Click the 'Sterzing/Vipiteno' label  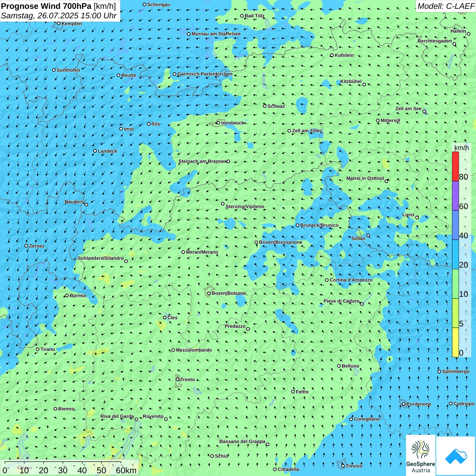click(x=245, y=206)
